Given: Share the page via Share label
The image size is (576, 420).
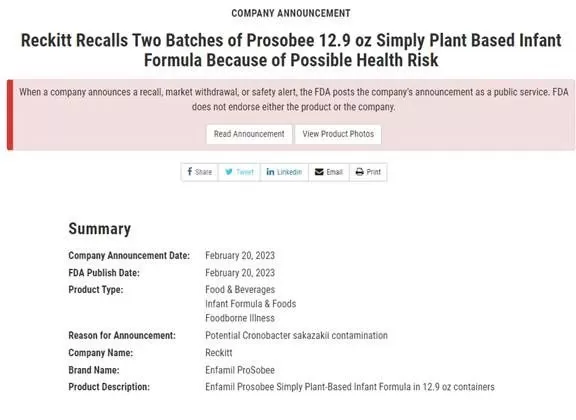Looking at the screenshot, I should pos(204,172).
